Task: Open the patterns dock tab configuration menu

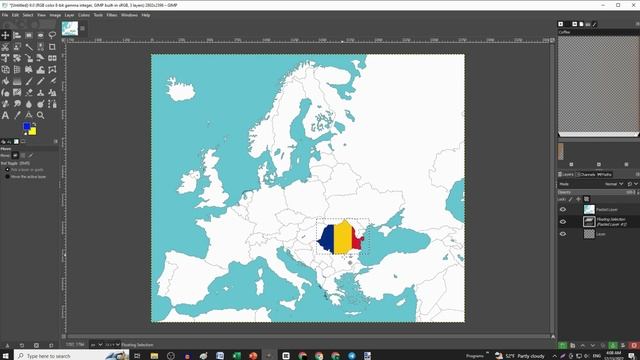Action: pos(638,24)
